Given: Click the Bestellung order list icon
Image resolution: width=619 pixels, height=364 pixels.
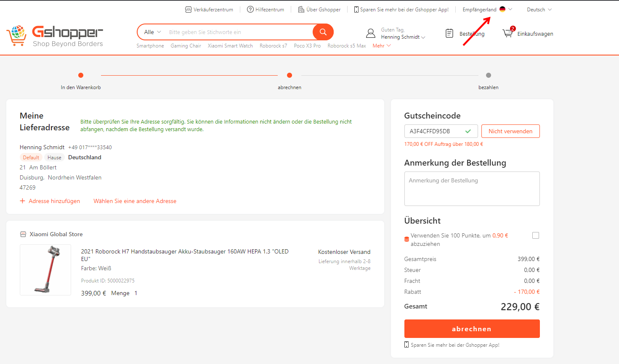Looking at the screenshot, I should tap(449, 33).
